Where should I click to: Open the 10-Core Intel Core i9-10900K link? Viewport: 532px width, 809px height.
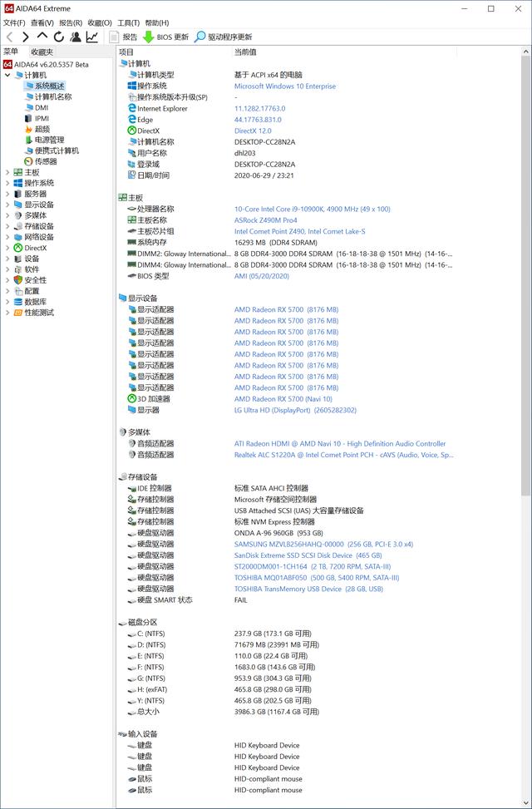pos(313,209)
